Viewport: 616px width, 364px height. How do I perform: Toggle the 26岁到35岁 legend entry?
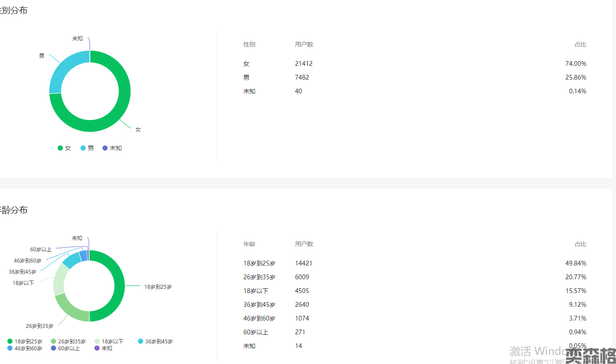(x=68, y=341)
